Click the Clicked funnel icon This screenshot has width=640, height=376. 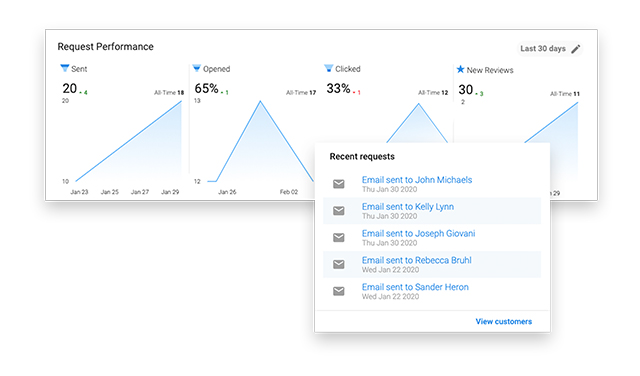pos(329,68)
